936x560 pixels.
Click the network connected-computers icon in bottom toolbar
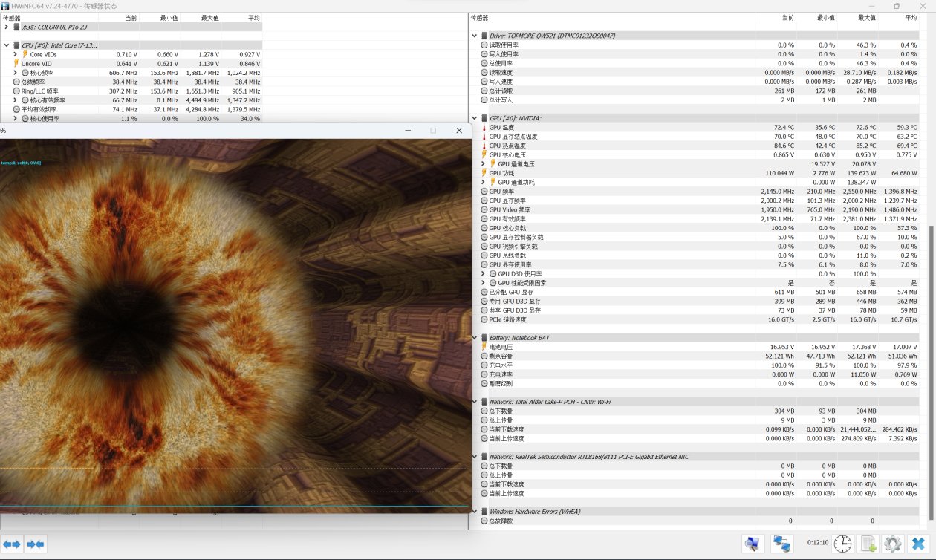pos(781,544)
